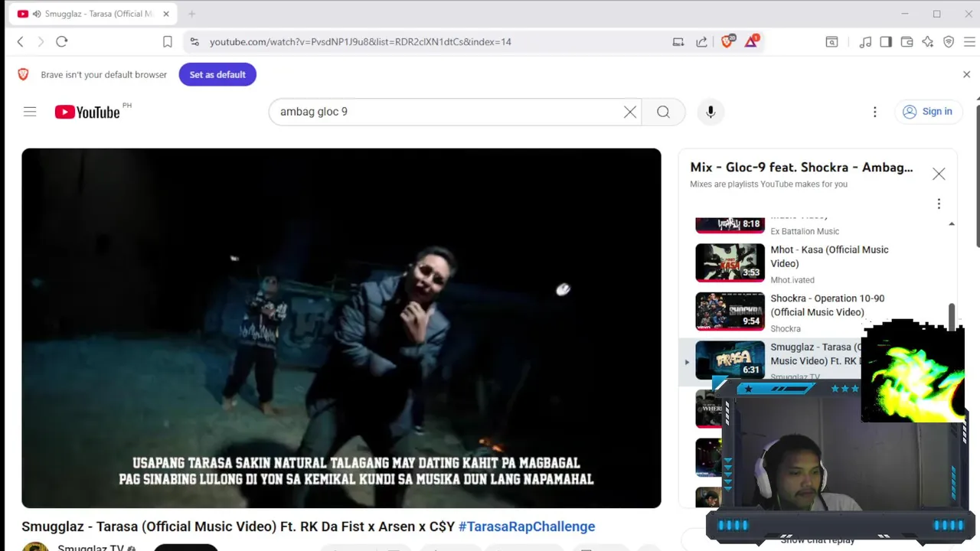Open the Mix playlist three-dot options menu

pos(939,204)
